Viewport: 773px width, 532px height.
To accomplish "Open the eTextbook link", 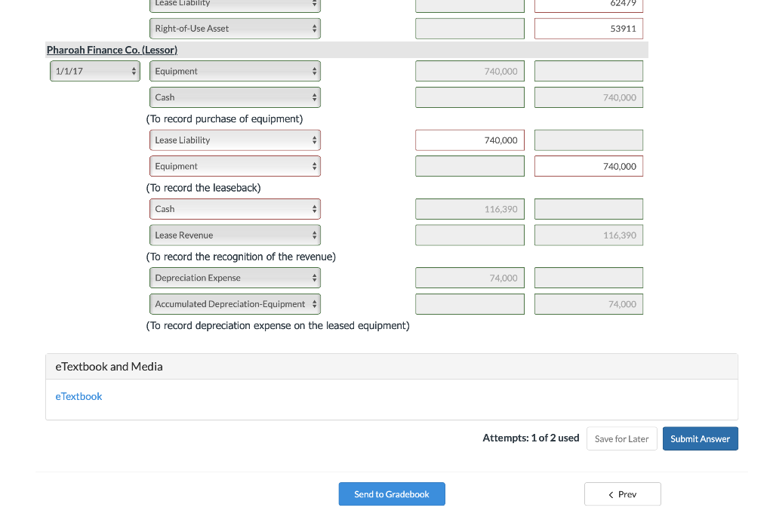I will point(79,397).
